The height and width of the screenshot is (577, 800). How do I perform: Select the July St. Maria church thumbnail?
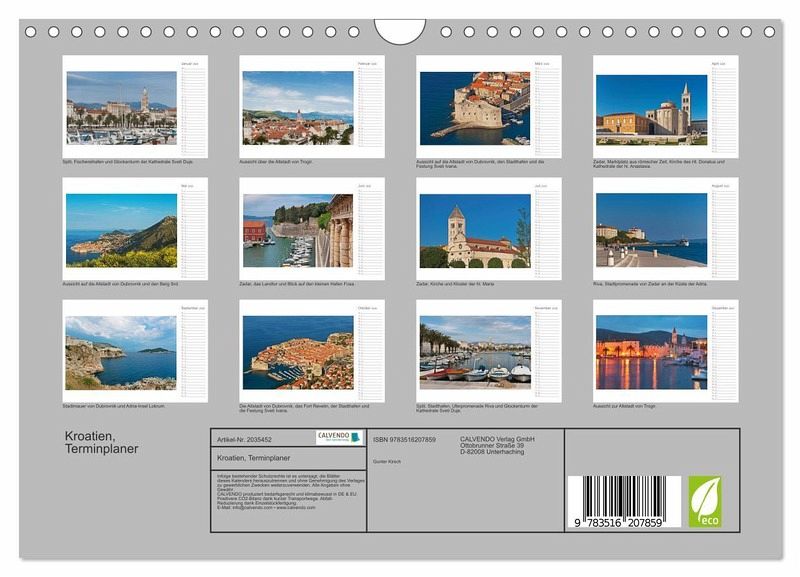[475, 230]
